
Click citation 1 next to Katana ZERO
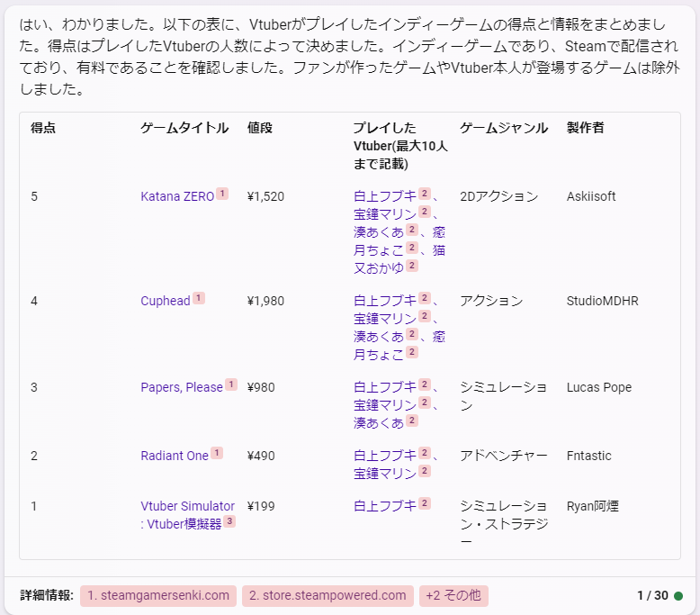point(222,194)
